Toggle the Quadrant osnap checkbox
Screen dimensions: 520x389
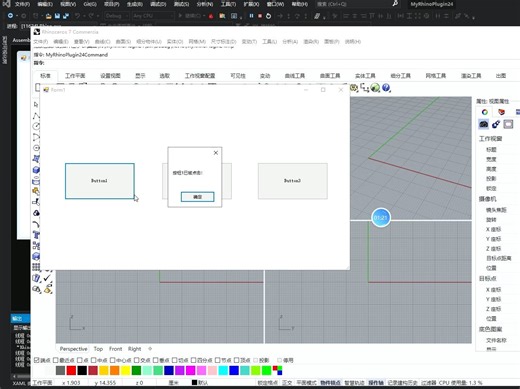193,360
